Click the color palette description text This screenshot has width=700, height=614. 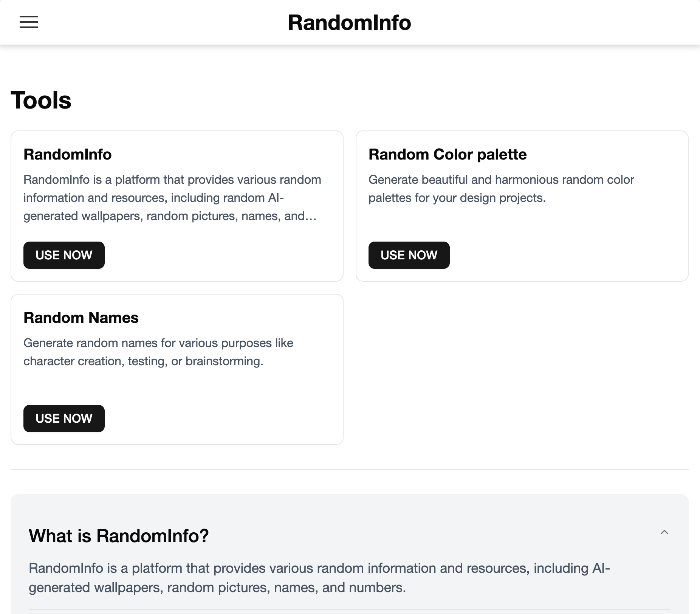coord(501,189)
